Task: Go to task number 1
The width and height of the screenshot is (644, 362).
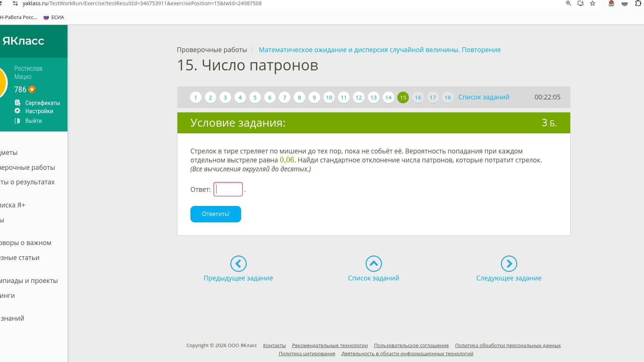Action: coord(196,98)
